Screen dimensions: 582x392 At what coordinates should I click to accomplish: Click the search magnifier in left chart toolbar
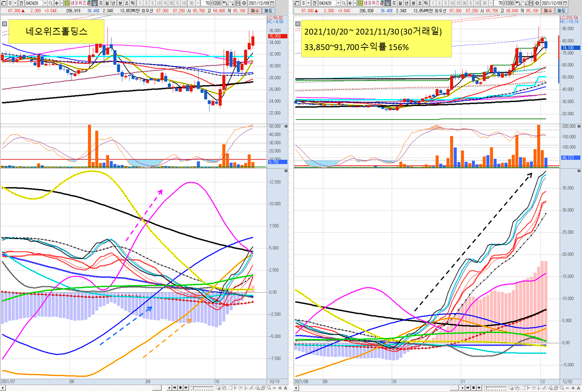click(x=50, y=3)
